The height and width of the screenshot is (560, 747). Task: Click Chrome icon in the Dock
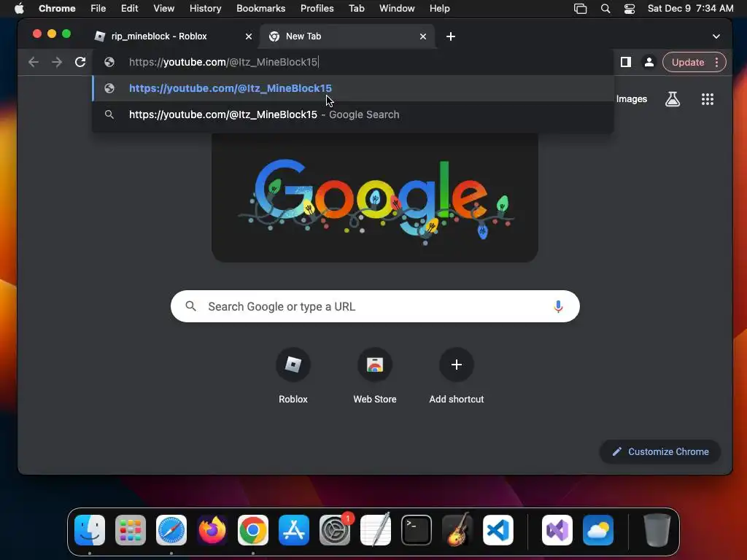click(253, 530)
